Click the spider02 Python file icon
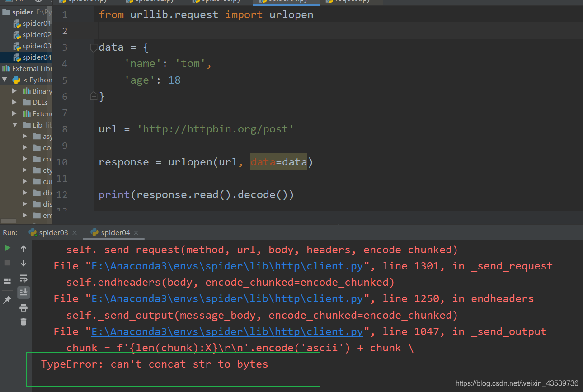 pos(17,35)
